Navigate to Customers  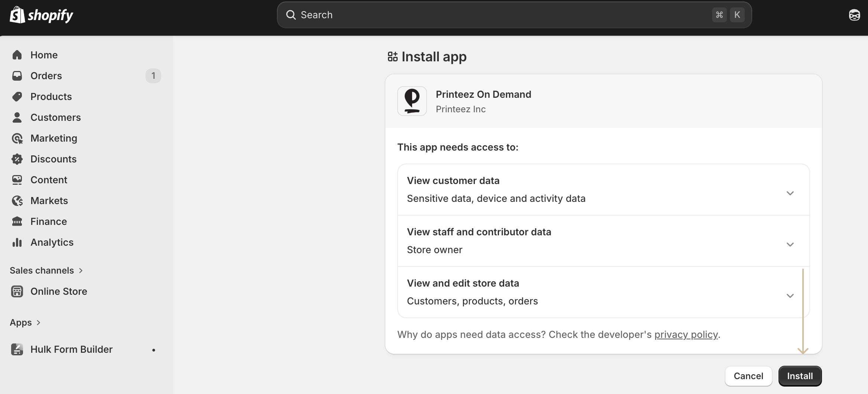tap(86, 117)
